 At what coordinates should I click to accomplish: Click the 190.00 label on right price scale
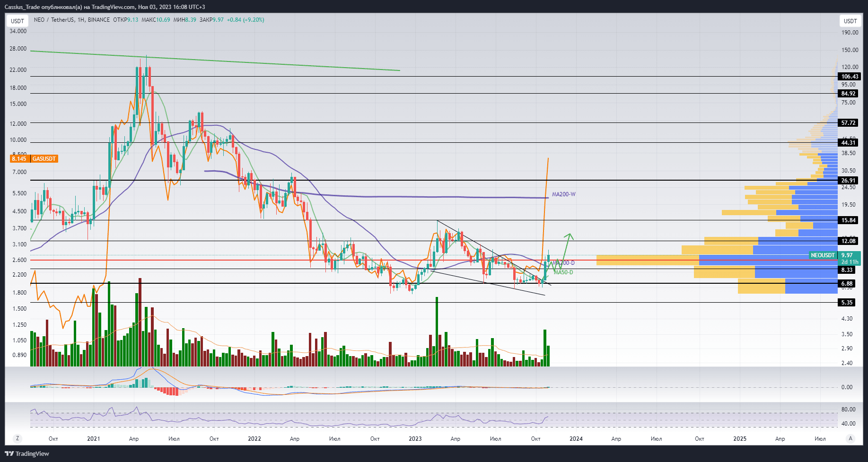pyautogui.click(x=850, y=33)
